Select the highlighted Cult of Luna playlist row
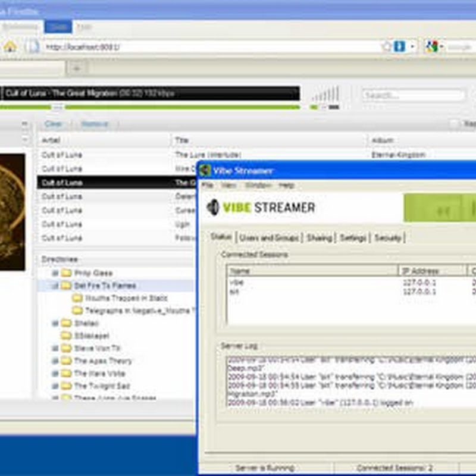Viewport: 476px width, 476px height. point(117,183)
